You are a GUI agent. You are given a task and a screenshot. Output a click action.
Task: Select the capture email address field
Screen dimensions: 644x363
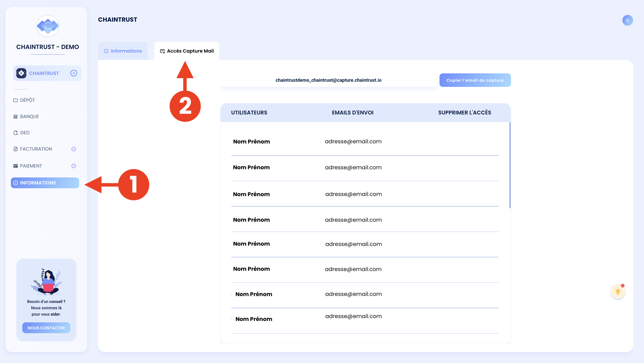tap(328, 80)
